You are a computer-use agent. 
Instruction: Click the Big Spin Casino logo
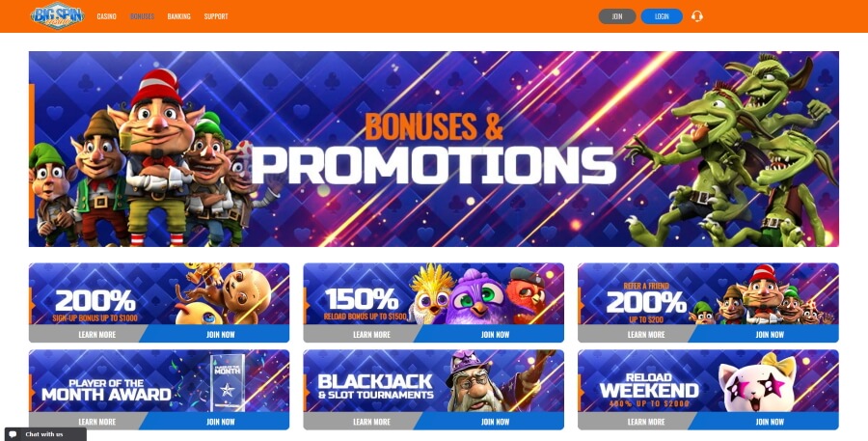point(58,16)
